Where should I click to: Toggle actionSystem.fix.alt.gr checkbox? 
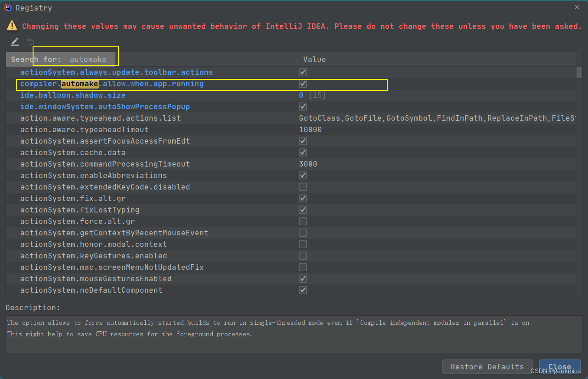click(x=303, y=198)
